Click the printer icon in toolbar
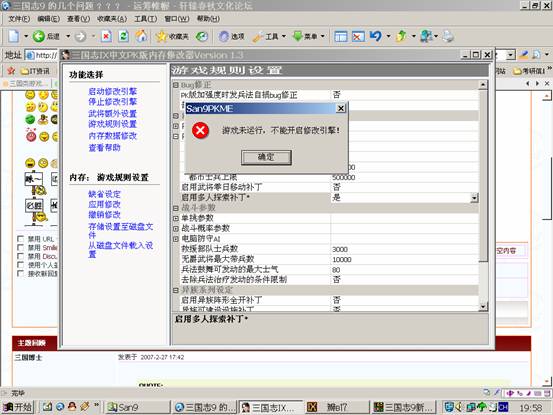The width and height of the screenshot is (553, 415). coord(448,36)
